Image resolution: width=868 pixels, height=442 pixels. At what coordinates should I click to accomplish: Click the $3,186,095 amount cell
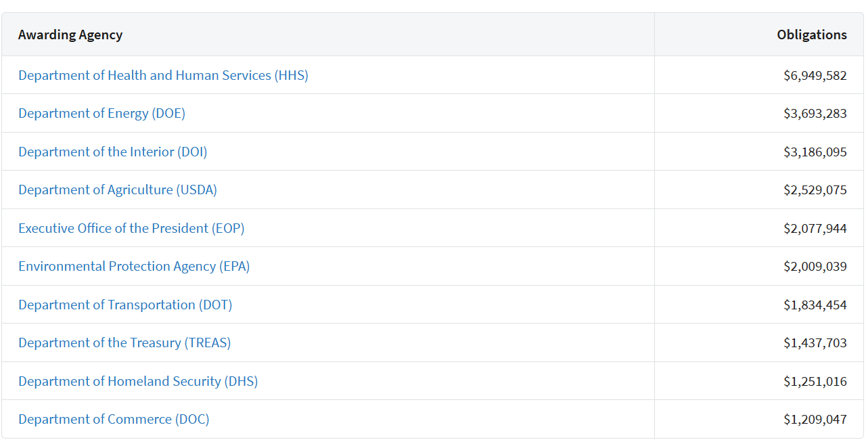815,152
